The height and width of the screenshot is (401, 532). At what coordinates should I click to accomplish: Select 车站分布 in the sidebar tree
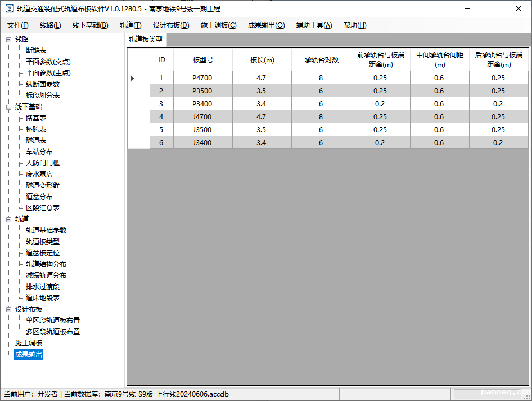click(x=39, y=152)
